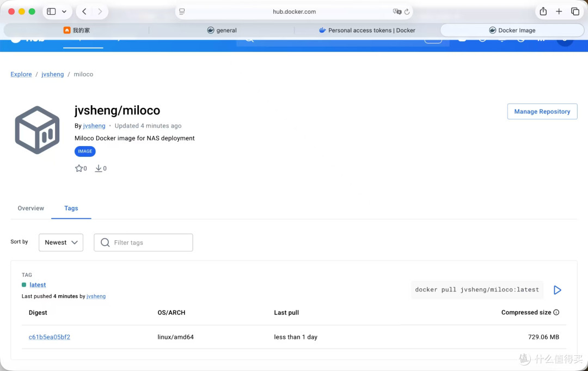
Task: Click the hub.docker.com address field
Action: (x=294, y=11)
